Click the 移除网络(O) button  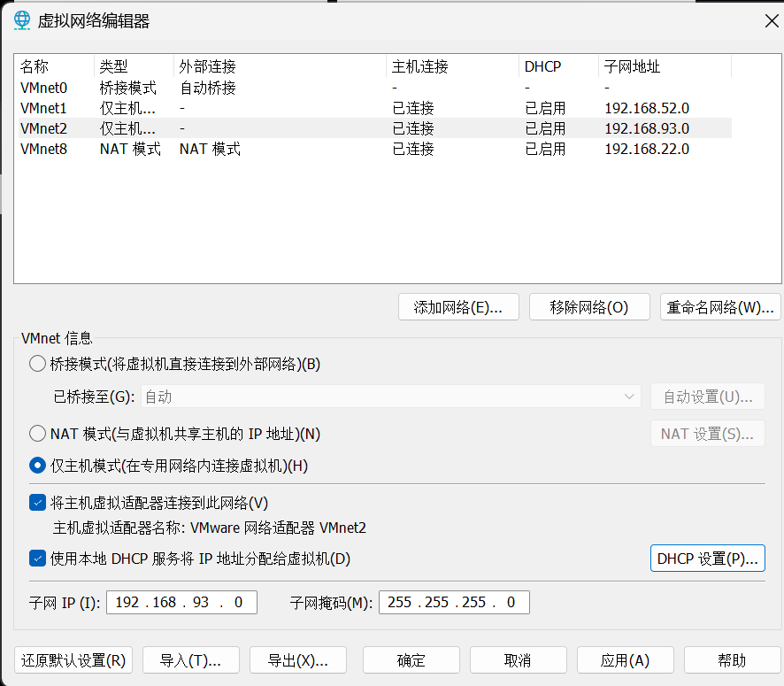(x=589, y=307)
